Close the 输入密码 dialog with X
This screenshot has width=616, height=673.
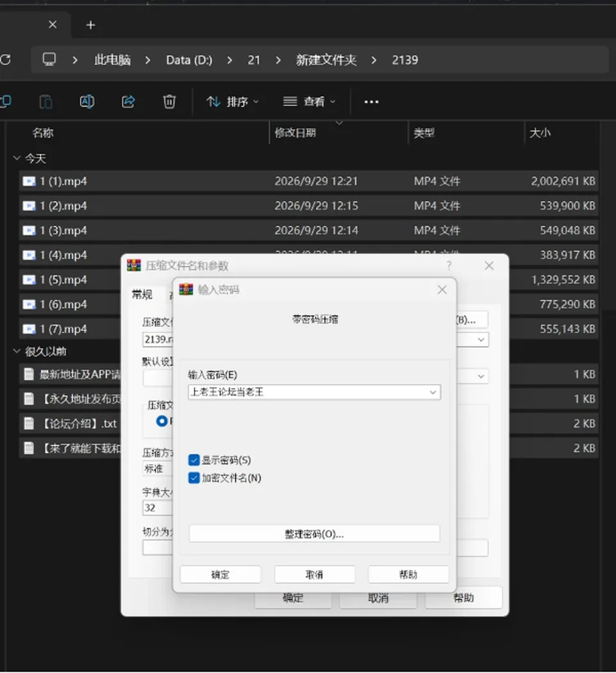(x=442, y=290)
